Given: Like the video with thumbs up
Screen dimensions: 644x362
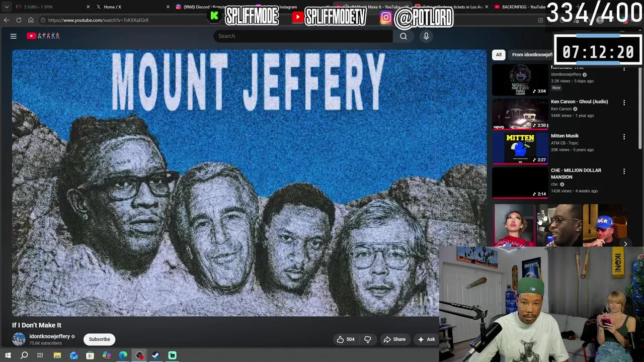Looking at the screenshot, I should point(346,339).
